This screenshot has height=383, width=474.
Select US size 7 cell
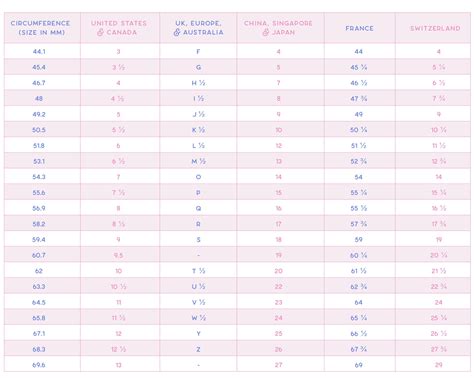[x=118, y=177]
